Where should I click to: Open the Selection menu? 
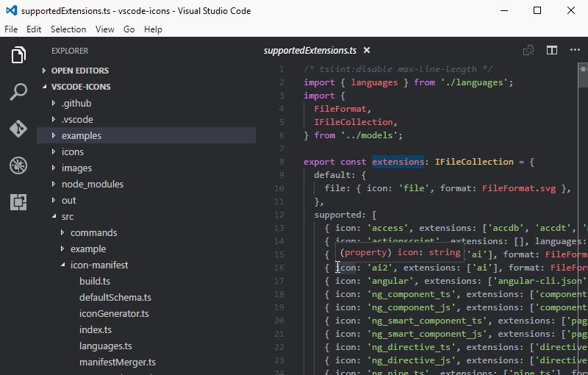pos(68,29)
